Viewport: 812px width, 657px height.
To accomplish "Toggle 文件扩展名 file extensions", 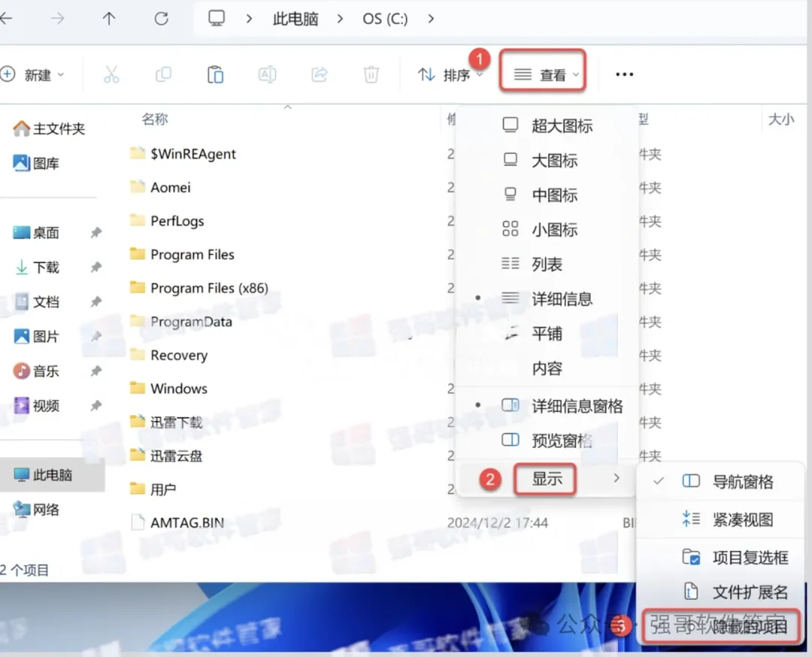I will (720, 592).
